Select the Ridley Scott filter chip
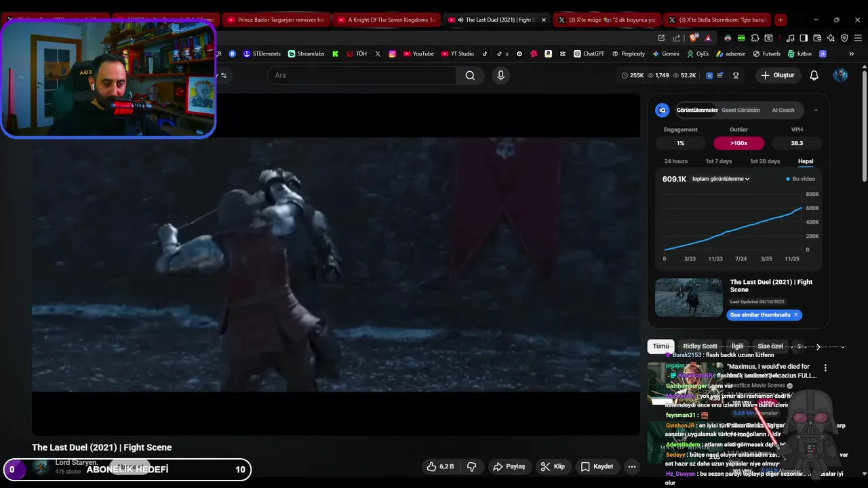Image resolution: width=868 pixels, height=488 pixels. coord(700,346)
